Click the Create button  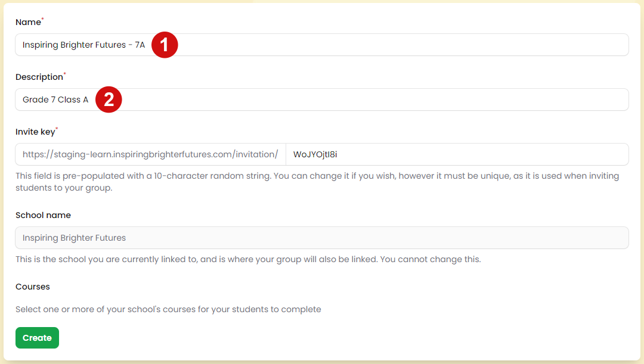coord(38,338)
